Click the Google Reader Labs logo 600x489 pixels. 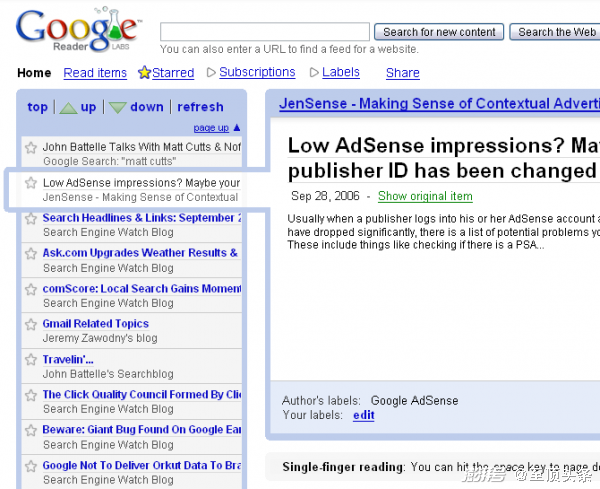78,30
